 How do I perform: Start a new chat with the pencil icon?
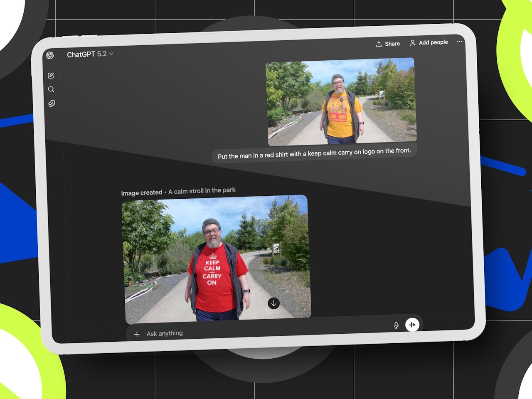pos(51,76)
